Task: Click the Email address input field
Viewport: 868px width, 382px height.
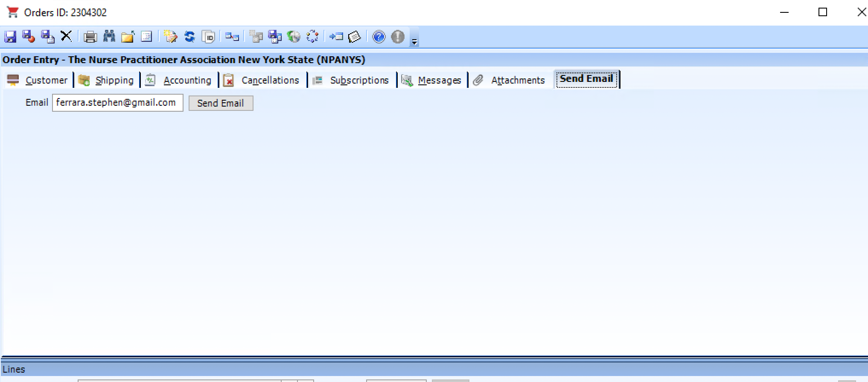Action: (117, 103)
